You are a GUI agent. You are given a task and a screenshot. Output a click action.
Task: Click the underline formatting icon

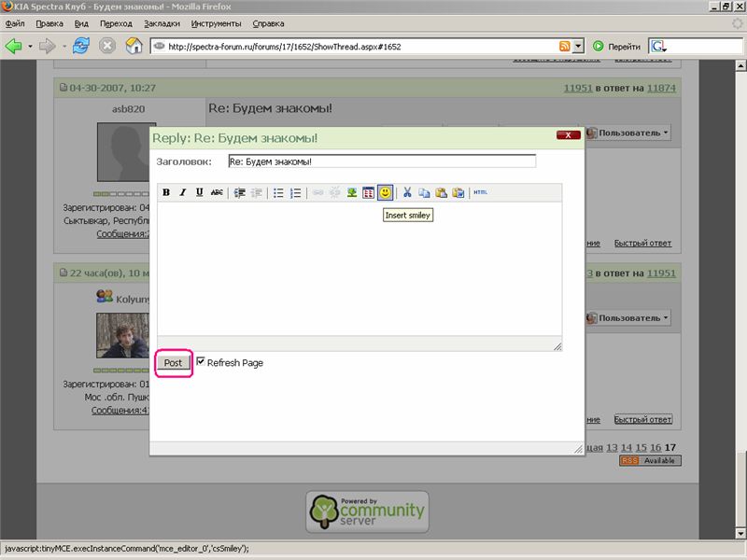[x=200, y=192]
